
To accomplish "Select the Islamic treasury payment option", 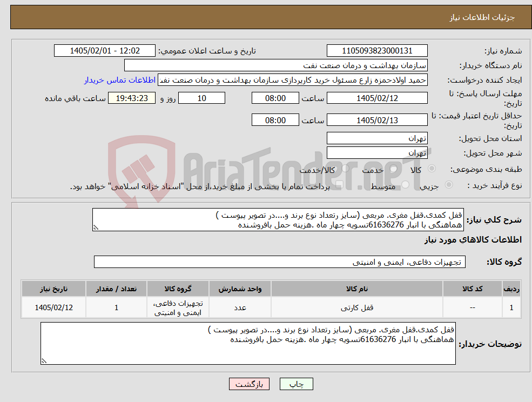I will [339, 185].
